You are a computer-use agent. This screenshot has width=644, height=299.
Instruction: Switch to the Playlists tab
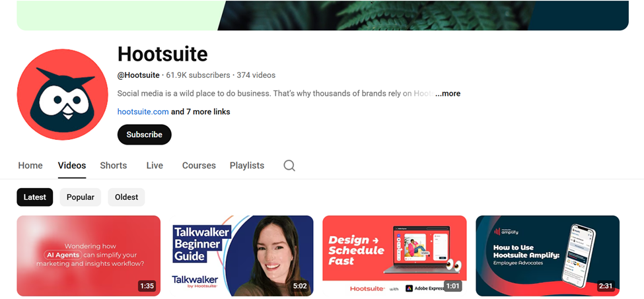247,166
